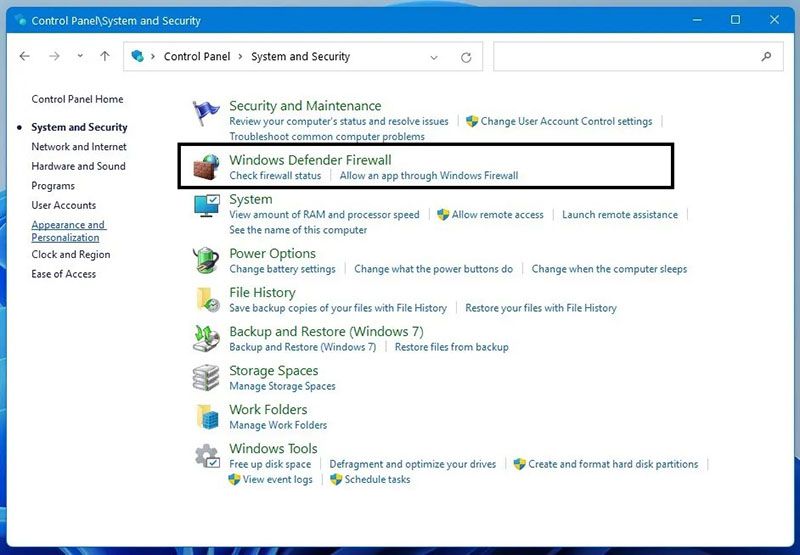
Task: Click the Security and Maintenance flag icon
Action: 206,113
